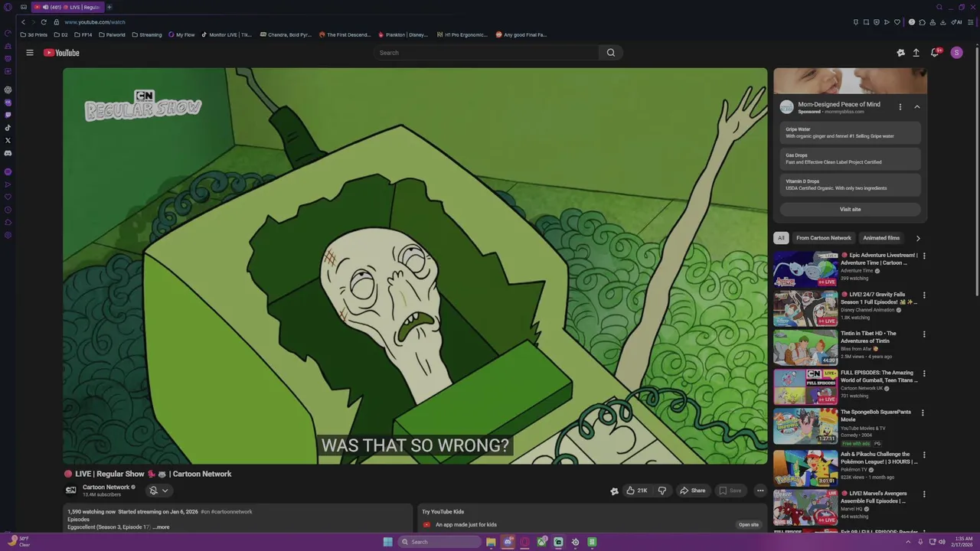This screenshot has width=980, height=551.
Task: Click the YouTube search input field
Action: pyautogui.click(x=486, y=53)
